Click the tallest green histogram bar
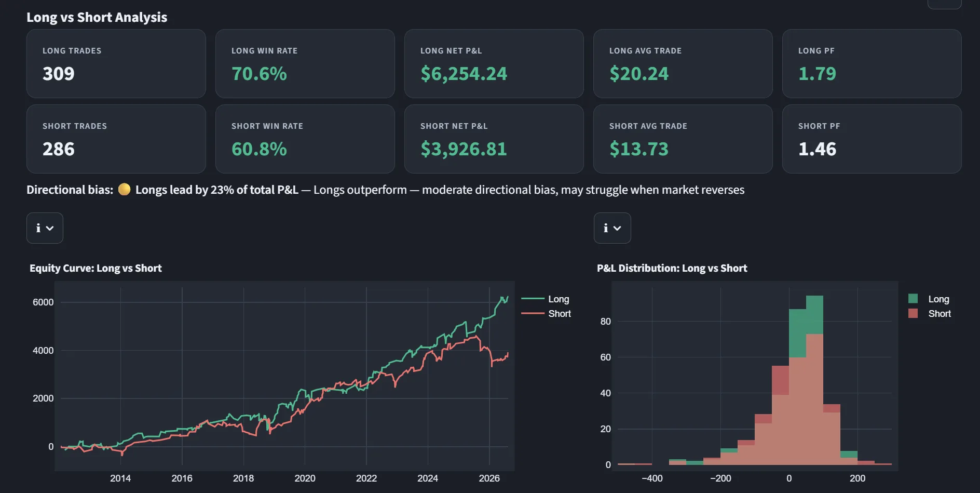The image size is (980, 493). click(x=814, y=315)
